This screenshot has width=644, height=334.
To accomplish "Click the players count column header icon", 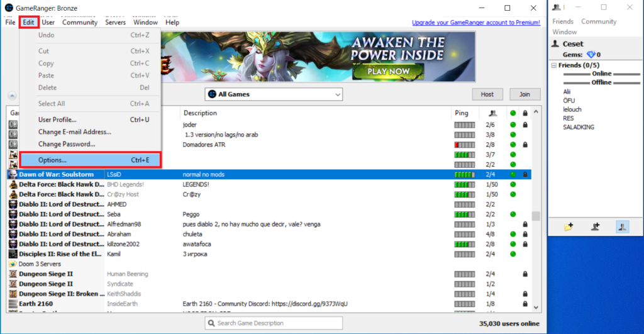I will 492,113.
